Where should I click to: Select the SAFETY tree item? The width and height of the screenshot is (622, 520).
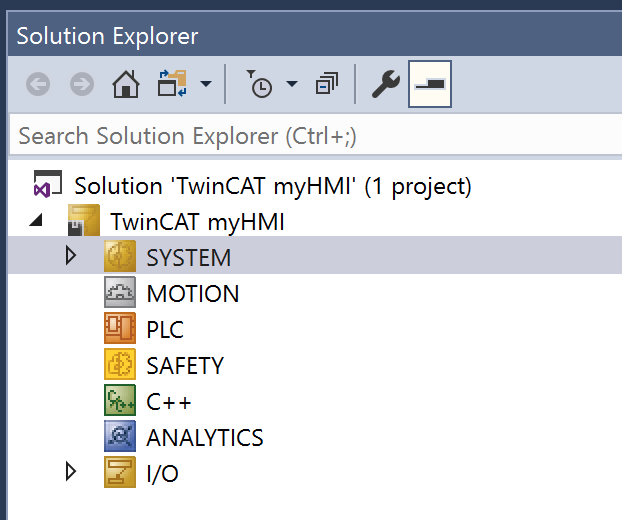click(185, 366)
